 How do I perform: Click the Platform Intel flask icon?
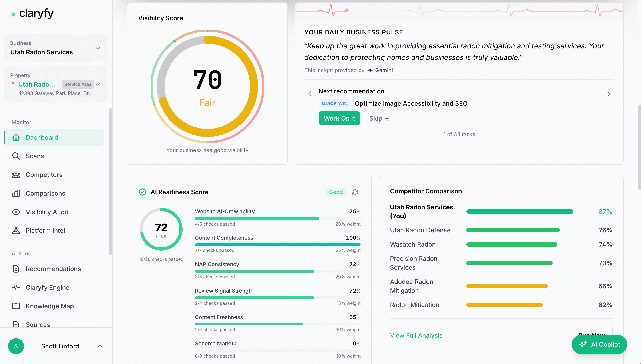click(x=16, y=231)
